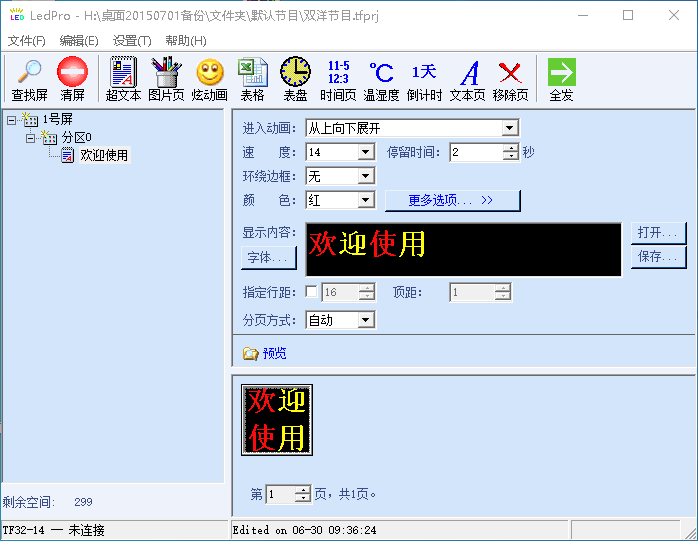The width and height of the screenshot is (698, 541).
Task: Enable the 指定行距 checkbox
Action: point(311,292)
